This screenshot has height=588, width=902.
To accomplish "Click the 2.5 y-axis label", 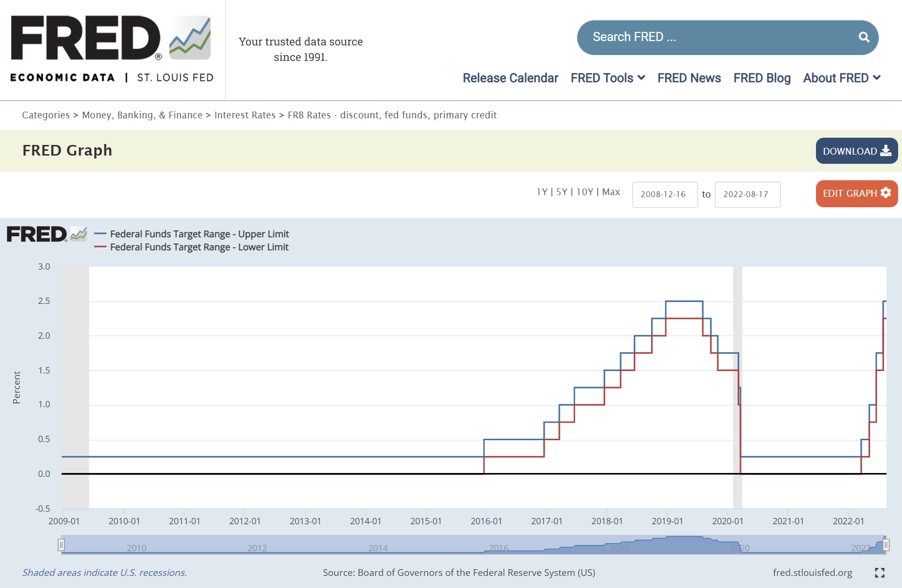I will (x=44, y=301).
